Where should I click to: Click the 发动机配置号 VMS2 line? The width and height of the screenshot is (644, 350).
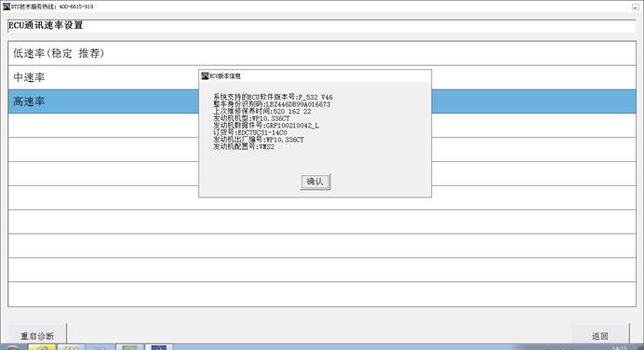(244, 147)
